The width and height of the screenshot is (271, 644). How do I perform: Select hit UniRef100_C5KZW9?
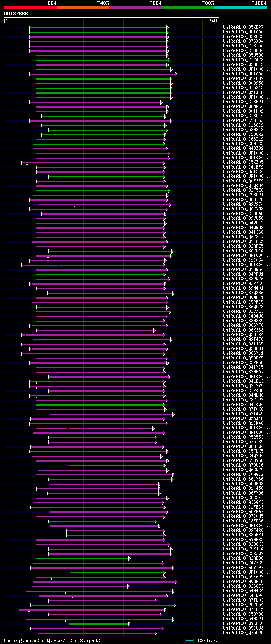click(x=243, y=554)
